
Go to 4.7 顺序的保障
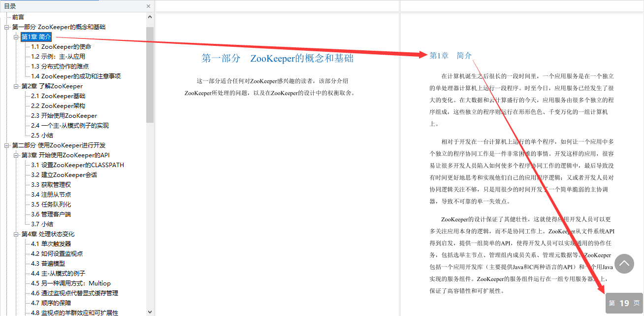coord(51,303)
